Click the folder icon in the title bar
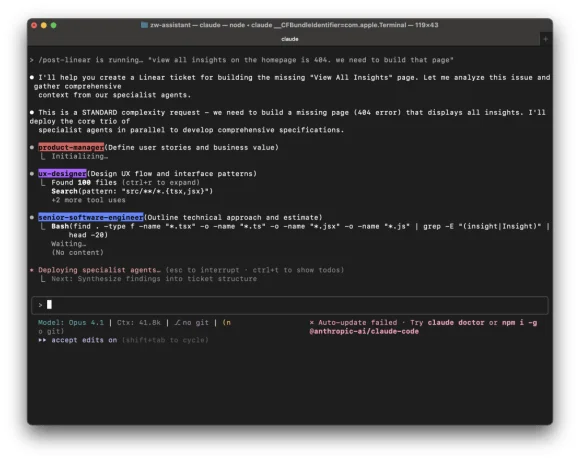Viewport: 580px width, 461px height. 144,25
